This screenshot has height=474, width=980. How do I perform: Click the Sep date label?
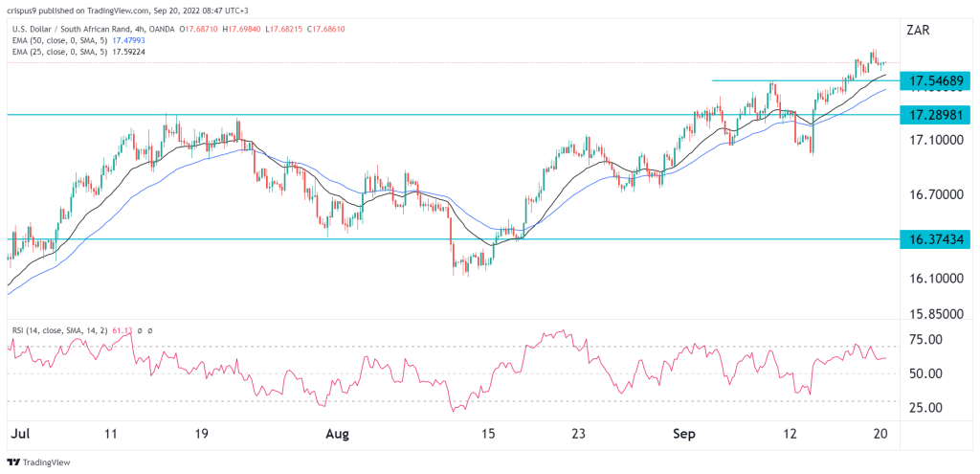point(685,433)
